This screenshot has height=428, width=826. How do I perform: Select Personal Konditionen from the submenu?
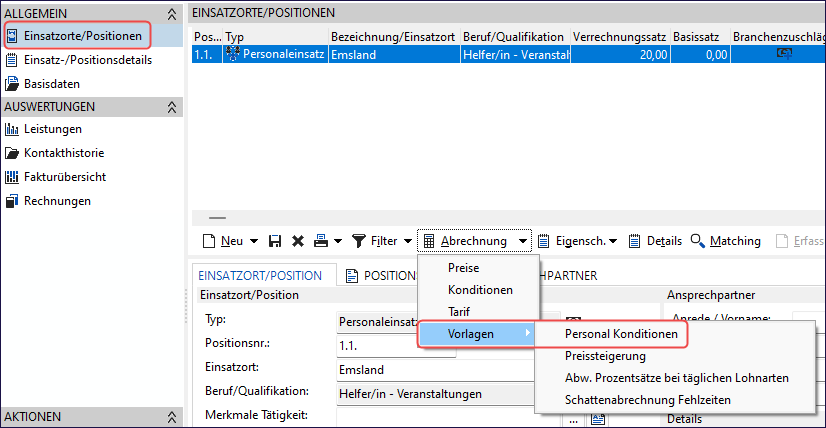click(620, 334)
